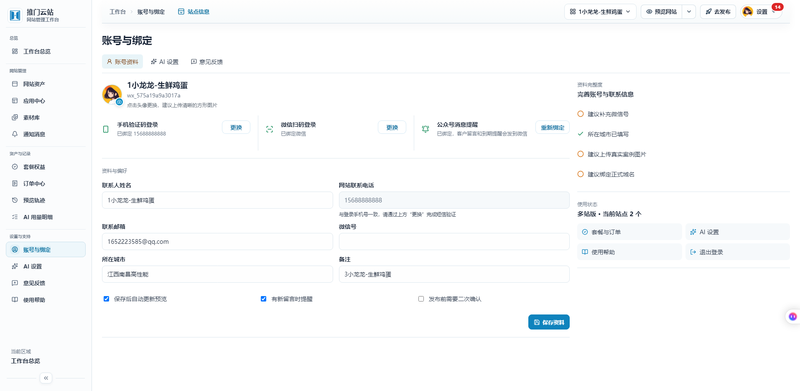Open 套餐权益 in the sidebar
This screenshot has width=800, height=391.
click(46, 167)
